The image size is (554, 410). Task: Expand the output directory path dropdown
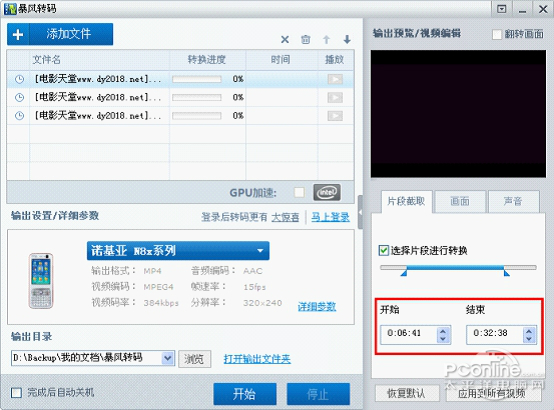pos(168,358)
